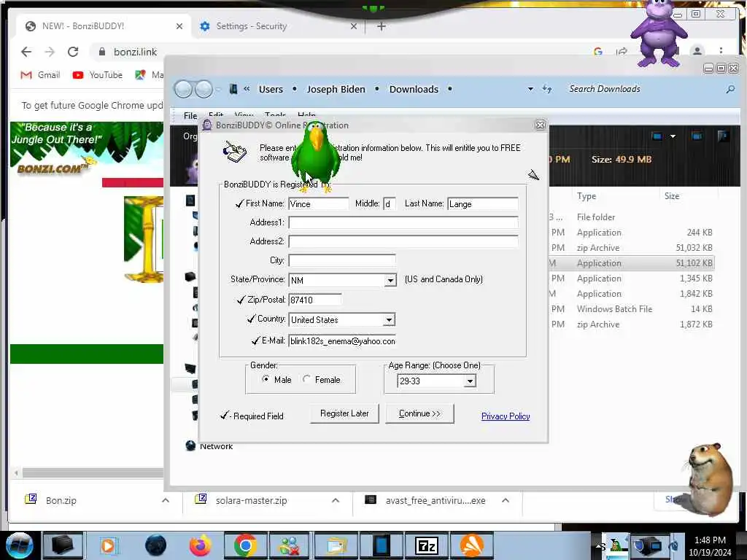Select the 51,032 KB zip Archive row
Image resolution: width=747 pixels, height=560 pixels.
pos(632,248)
